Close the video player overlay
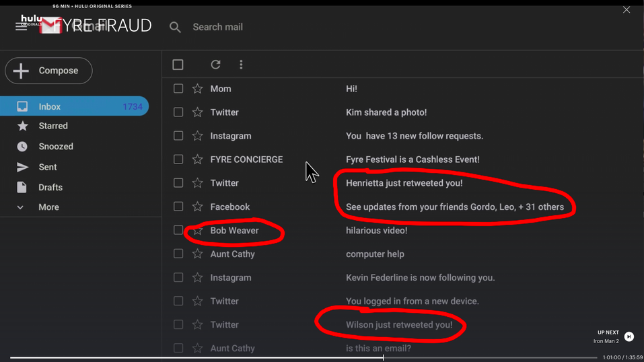Viewport: 644px width, 362px height. (x=627, y=9)
